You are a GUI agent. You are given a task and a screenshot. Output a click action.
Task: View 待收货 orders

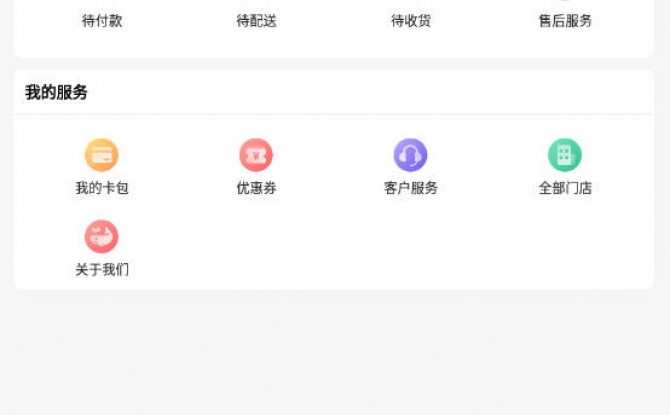click(x=411, y=21)
